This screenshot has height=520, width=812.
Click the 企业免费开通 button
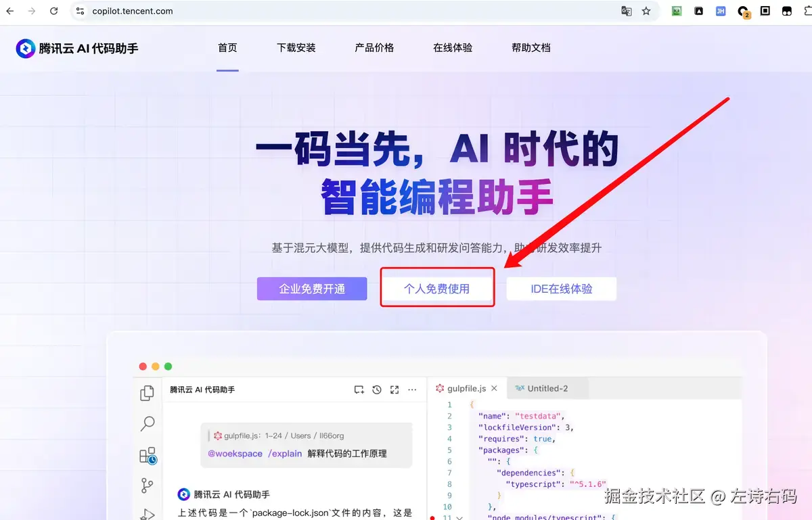click(x=312, y=289)
